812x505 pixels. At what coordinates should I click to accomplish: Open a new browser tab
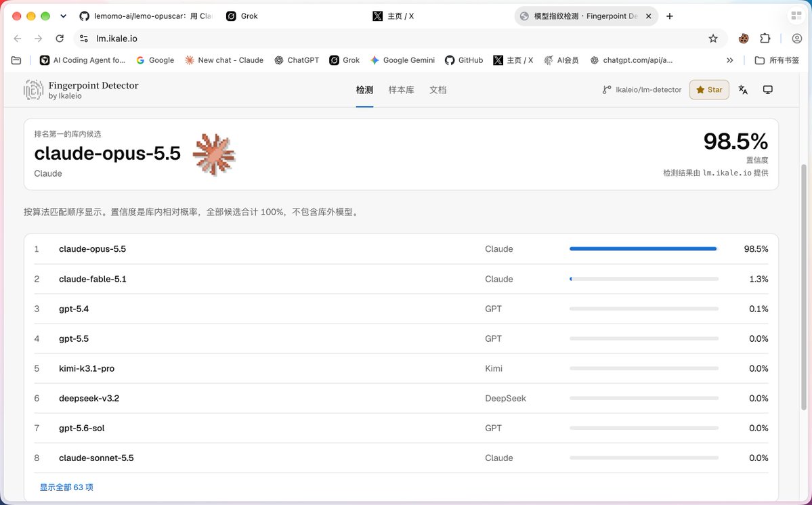[670, 16]
